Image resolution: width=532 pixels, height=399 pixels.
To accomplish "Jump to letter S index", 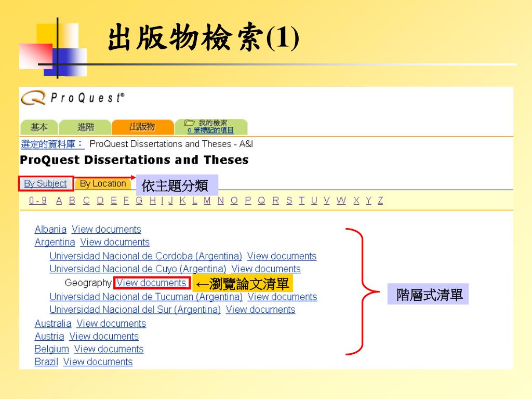I will 289,201.
